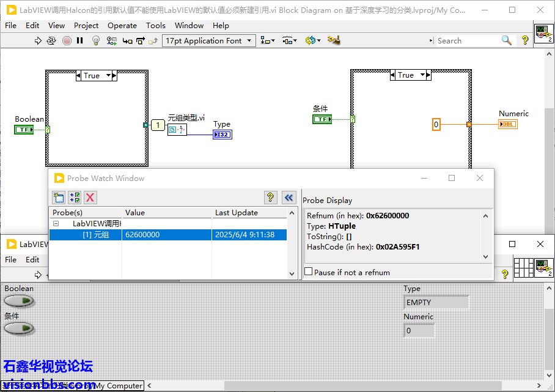Delete the selected probe with red X
This screenshot has width=555, height=392.
click(90, 197)
